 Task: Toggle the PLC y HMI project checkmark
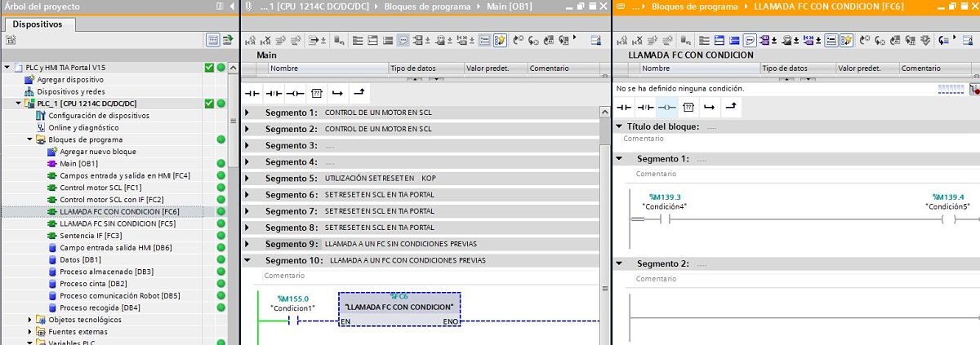click(209, 68)
